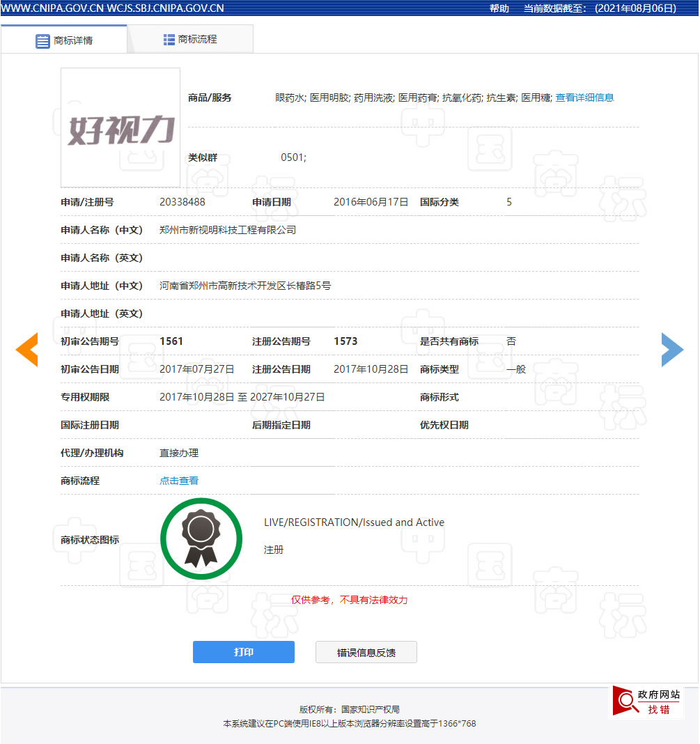Click the WWW.CNIPA.GOV.CN header title
The image size is (700, 744).
pyautogui.click(x=113, y=8)
